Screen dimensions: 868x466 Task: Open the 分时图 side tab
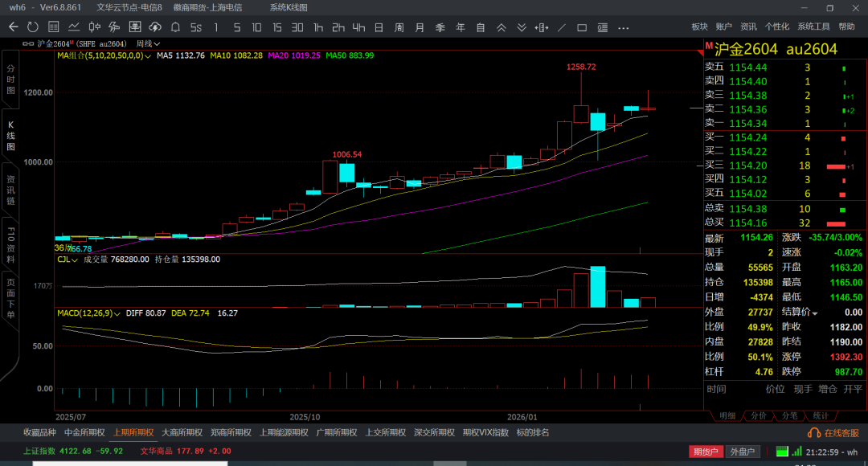pyautogui.click(x=10, y=80)
